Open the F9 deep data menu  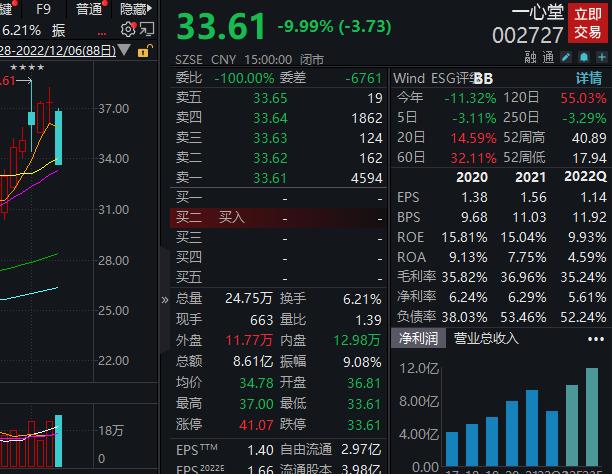click(x=43, y=8)
